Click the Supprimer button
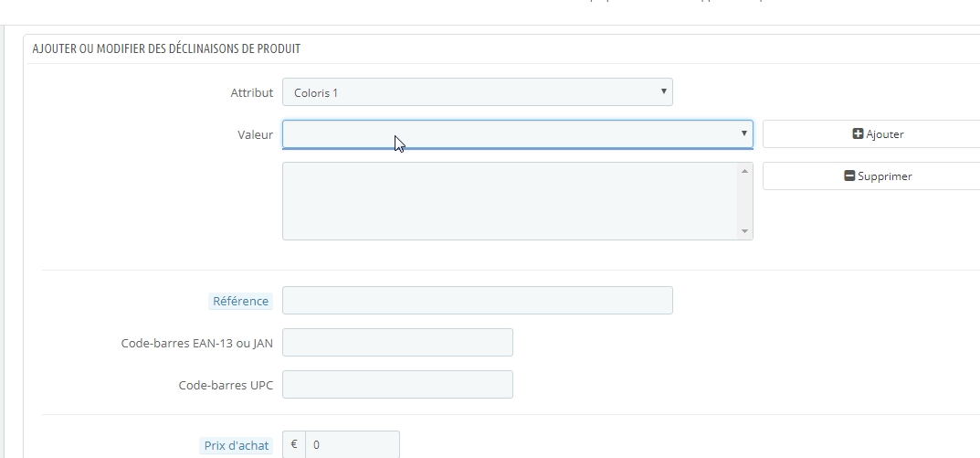This screenshot has width=980, height=458. pyautogui.click(x=878, y=176)
